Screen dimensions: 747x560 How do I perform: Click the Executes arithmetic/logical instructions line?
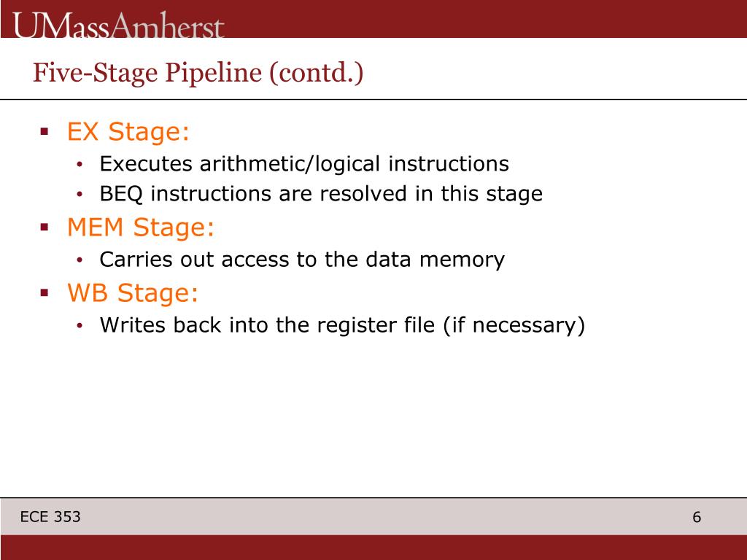pyautogui.click(x=304, y=164)
